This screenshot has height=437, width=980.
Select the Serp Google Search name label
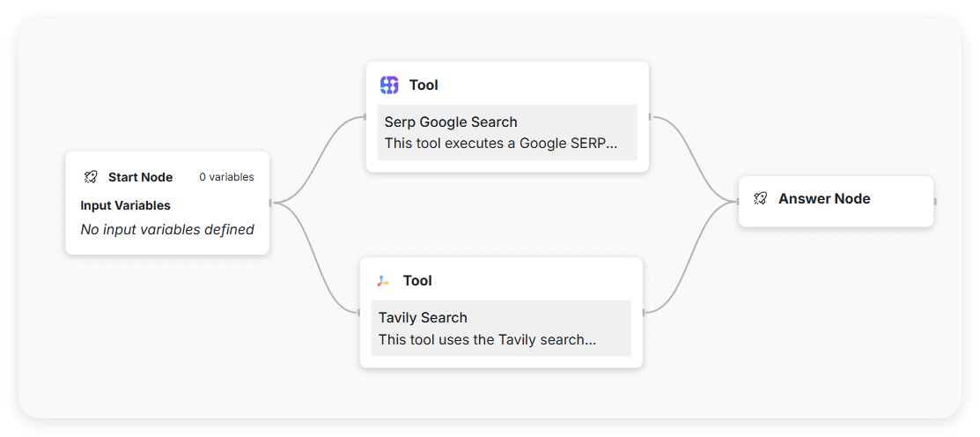tap(451, 122)
